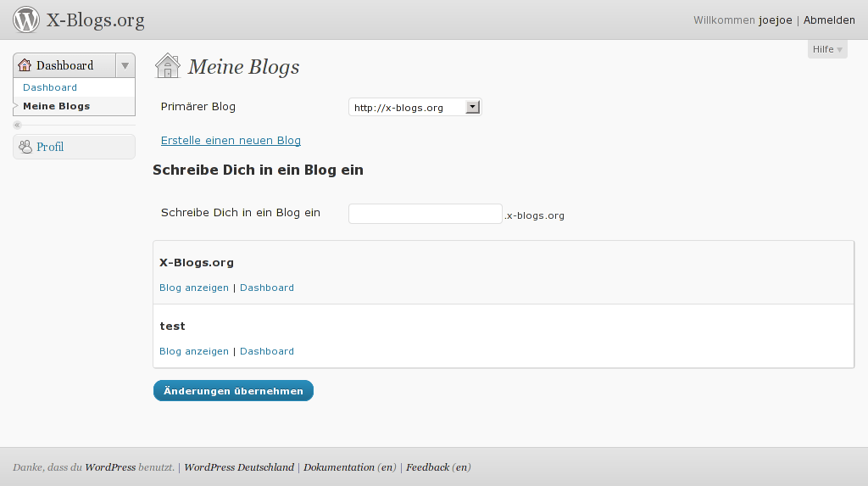Viewport: 868px width, 486px height.
Task: Click Änderungen übernehmen button
Action: coord(234,391)
